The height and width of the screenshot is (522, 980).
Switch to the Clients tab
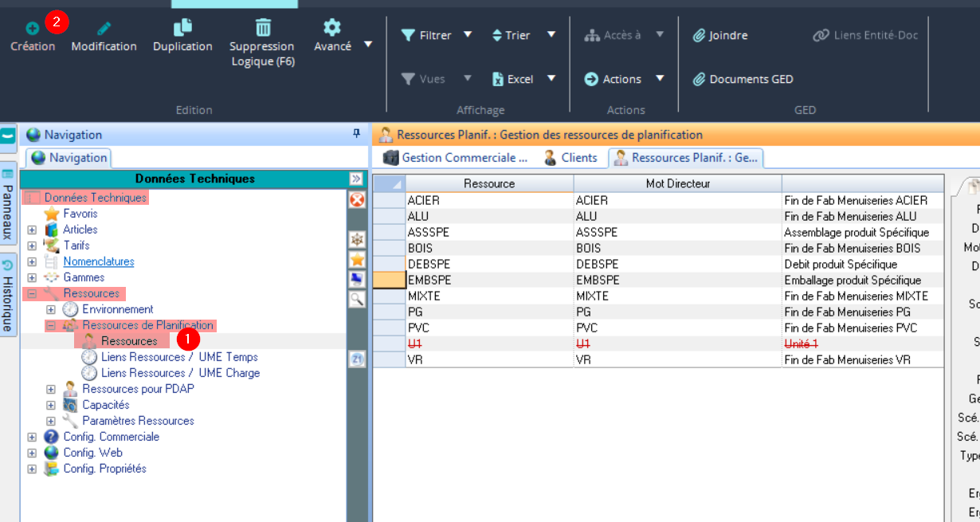pos(570,158)
